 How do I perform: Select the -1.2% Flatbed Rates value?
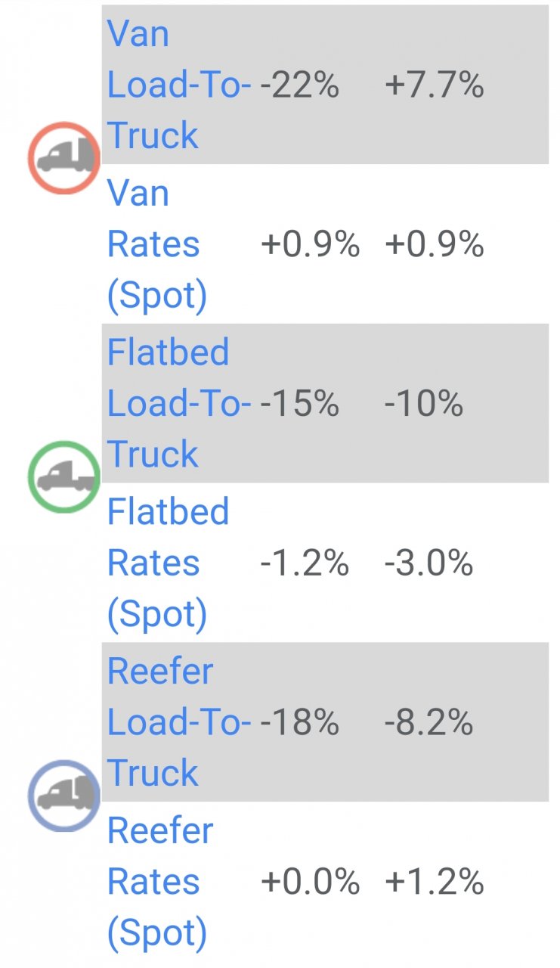click(x=305, y=563)
